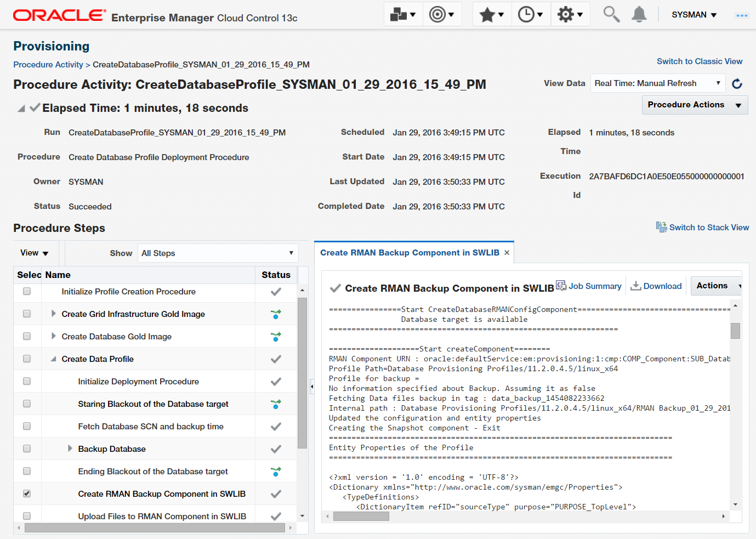The height and width of the screenshot is (539, 756).
Task: Click Switch to Stack View link
Action: (709, 228)
